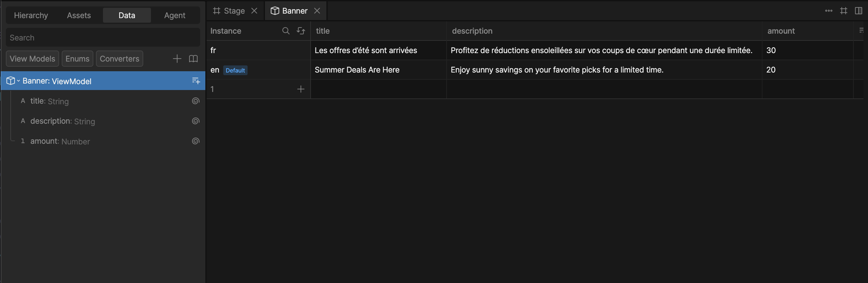Close the Stage tab
Image resolution: width=868 pixels, height=283 pixels.
(254, 11)
